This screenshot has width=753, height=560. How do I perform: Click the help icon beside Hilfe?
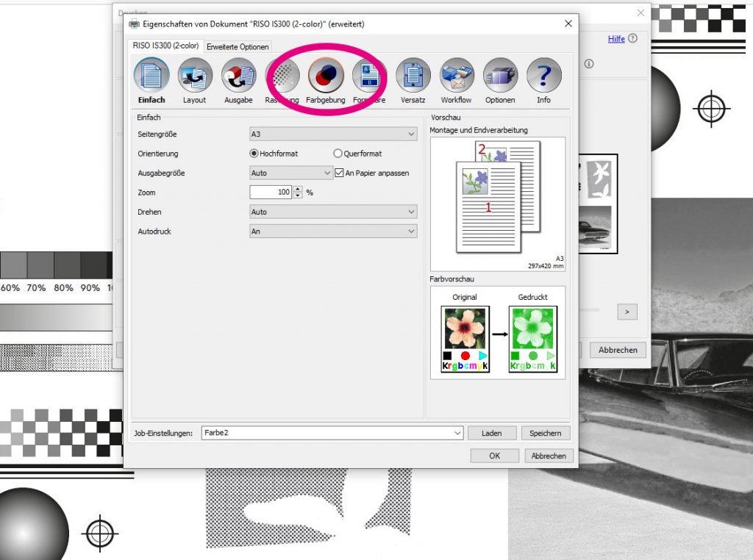pyautogui.click(x=633, y=38)
